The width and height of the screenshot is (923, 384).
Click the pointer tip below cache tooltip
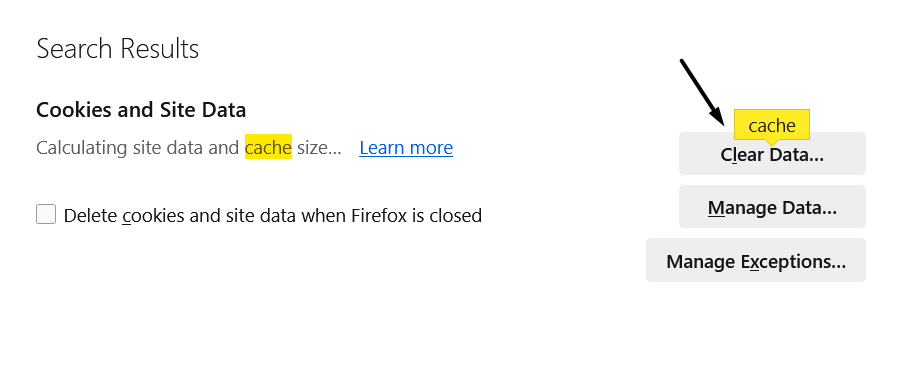(772, 143)
